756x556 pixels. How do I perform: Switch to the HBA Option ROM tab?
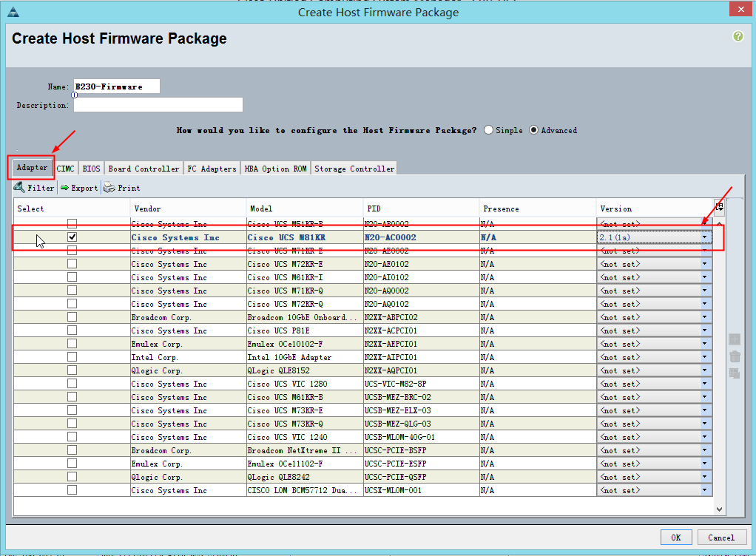(x=275, y=168)
